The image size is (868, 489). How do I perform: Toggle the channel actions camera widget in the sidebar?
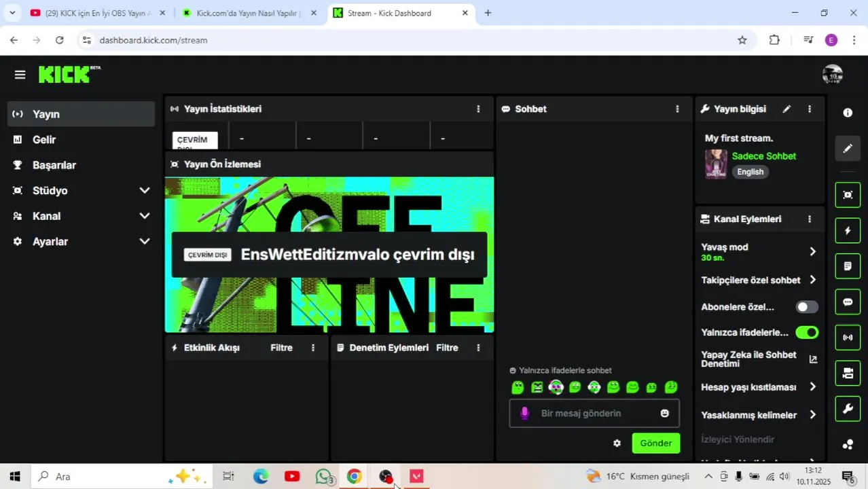point(848,373)
